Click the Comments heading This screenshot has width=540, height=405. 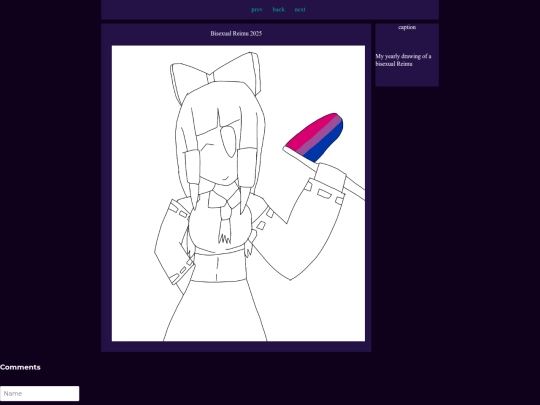pyautogui.click(x=20, y=367)
